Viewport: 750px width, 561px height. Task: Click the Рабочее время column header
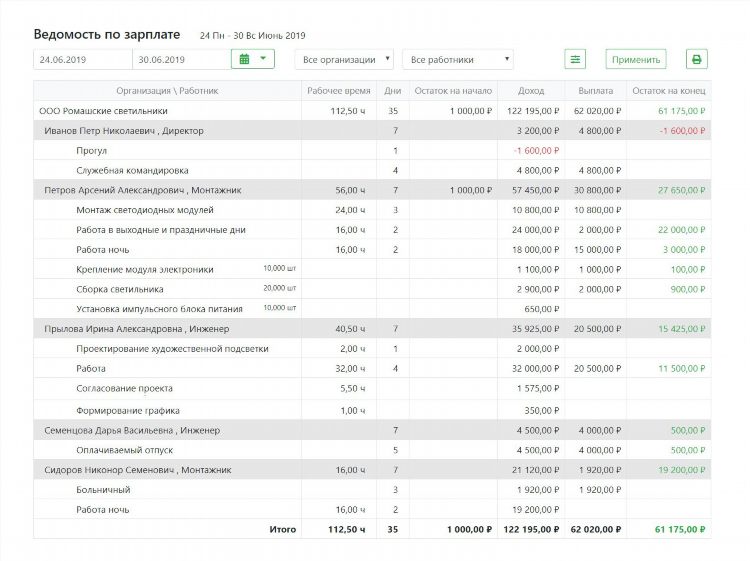coord(339,91)
